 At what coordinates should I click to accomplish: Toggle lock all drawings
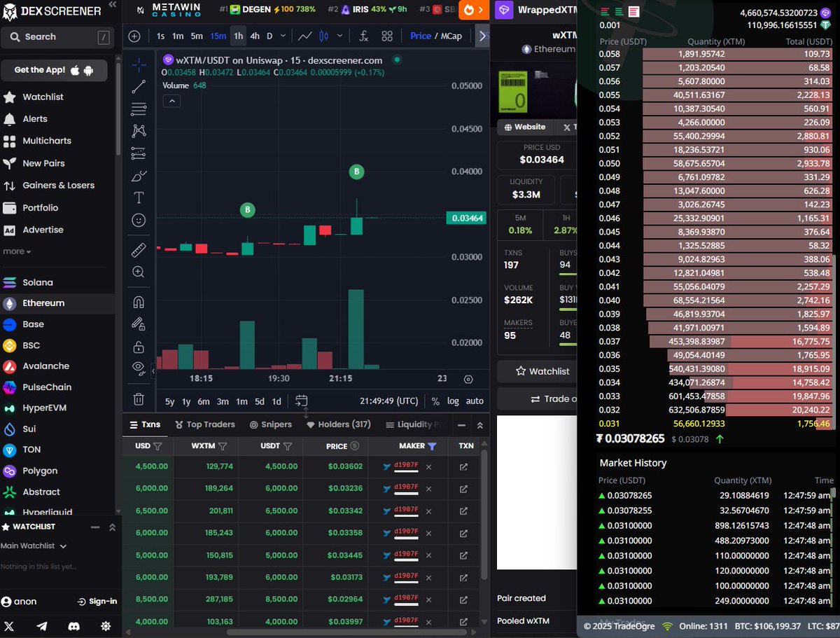click(139, 346)
